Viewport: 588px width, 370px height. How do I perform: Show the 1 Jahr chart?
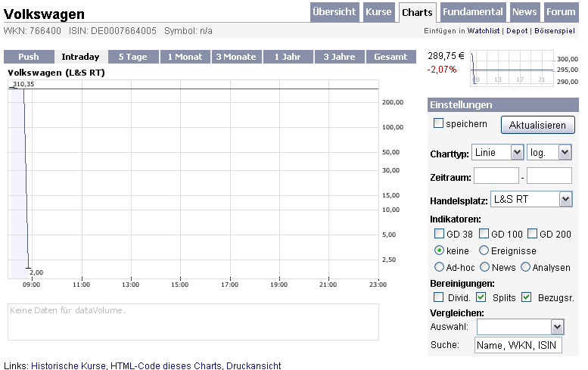pyautogui.click(x=288, y=57)
